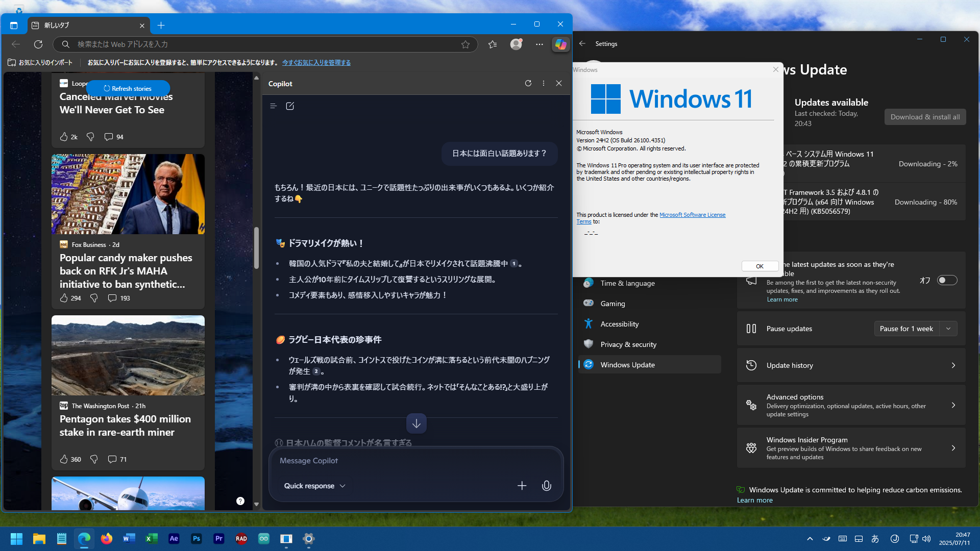Focus the Message Copilot input field

[x=416, y=461]
